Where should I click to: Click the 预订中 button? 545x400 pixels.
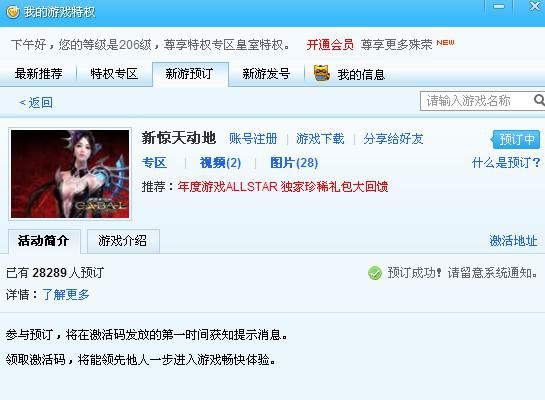(516, 139)
